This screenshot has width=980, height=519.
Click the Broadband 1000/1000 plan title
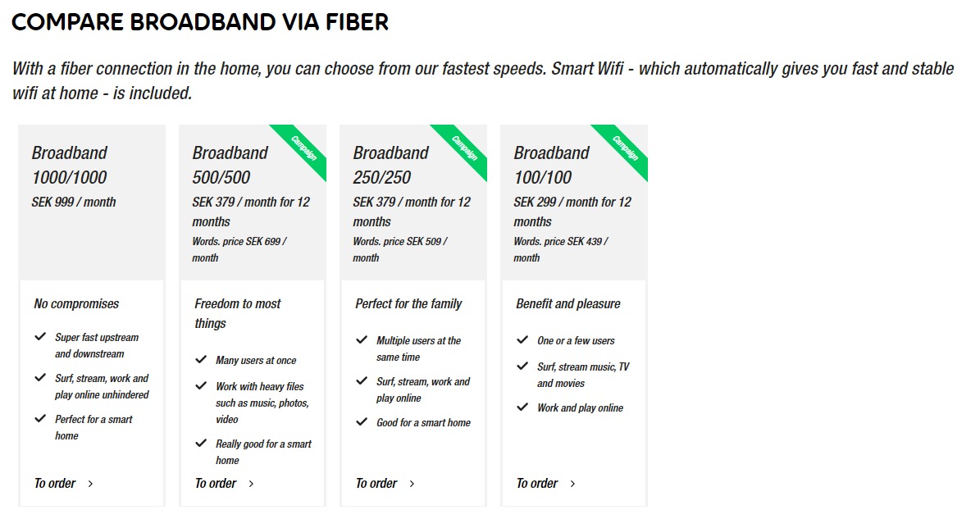(70, 165)
